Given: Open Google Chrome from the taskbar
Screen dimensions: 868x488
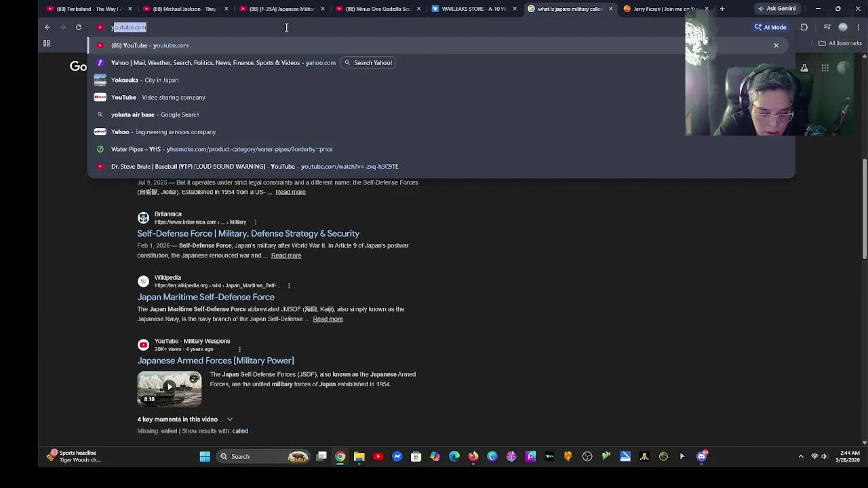Looking at the screenshot, I should click(340, 457).
